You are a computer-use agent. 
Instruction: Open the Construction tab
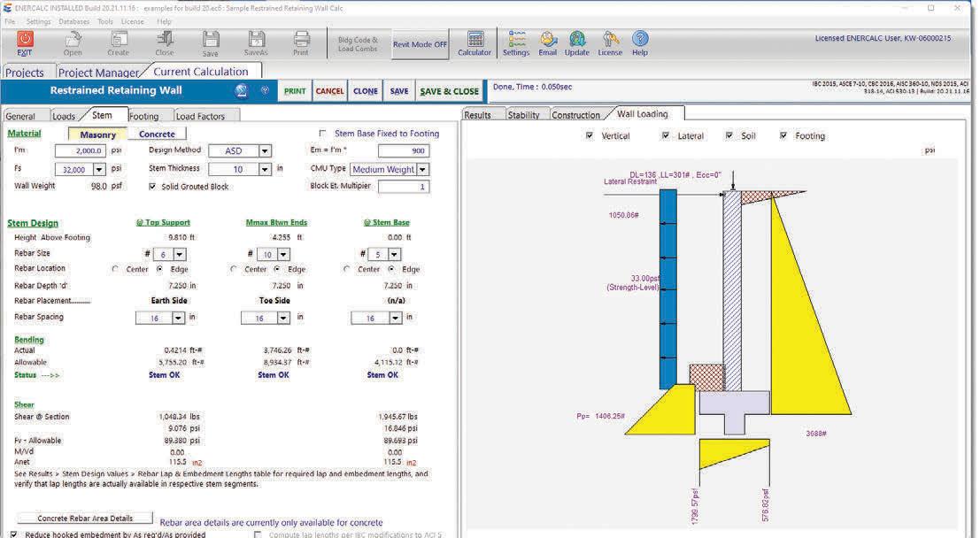[576, 115]
